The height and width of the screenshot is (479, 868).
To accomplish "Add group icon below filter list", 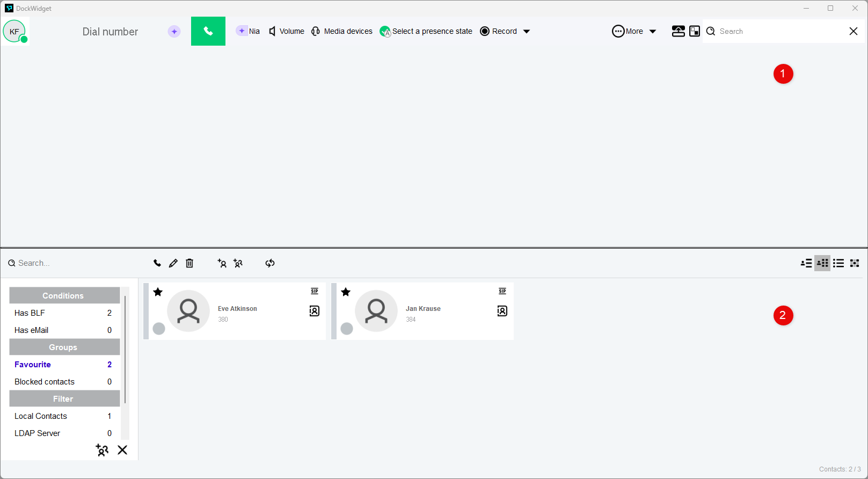I will coord(102,450).
